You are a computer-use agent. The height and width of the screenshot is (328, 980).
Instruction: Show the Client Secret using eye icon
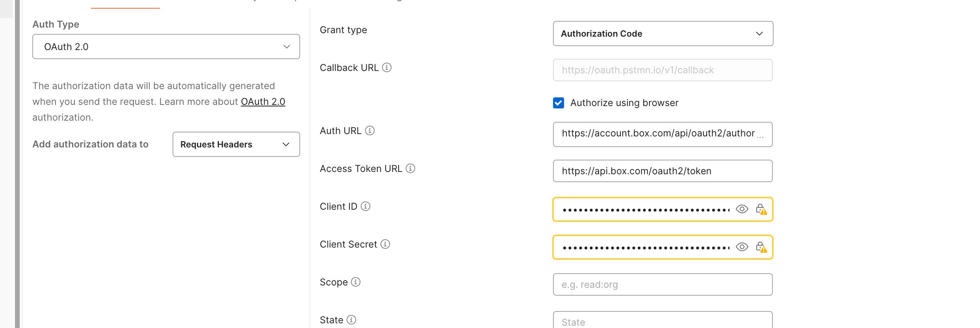pos(742,247)
